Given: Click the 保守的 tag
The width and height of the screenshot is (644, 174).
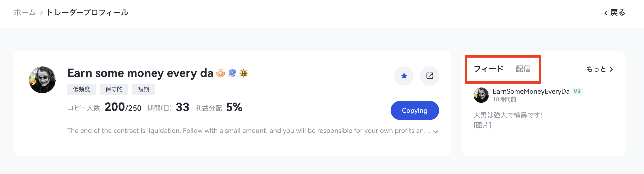Looking at the screenshot, I should tap(114, 89).
